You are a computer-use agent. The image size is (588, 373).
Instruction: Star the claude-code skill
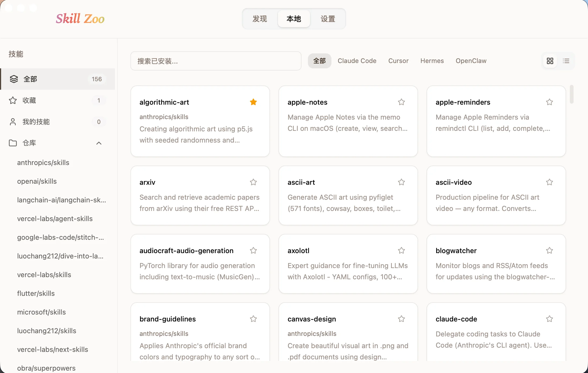550,319
